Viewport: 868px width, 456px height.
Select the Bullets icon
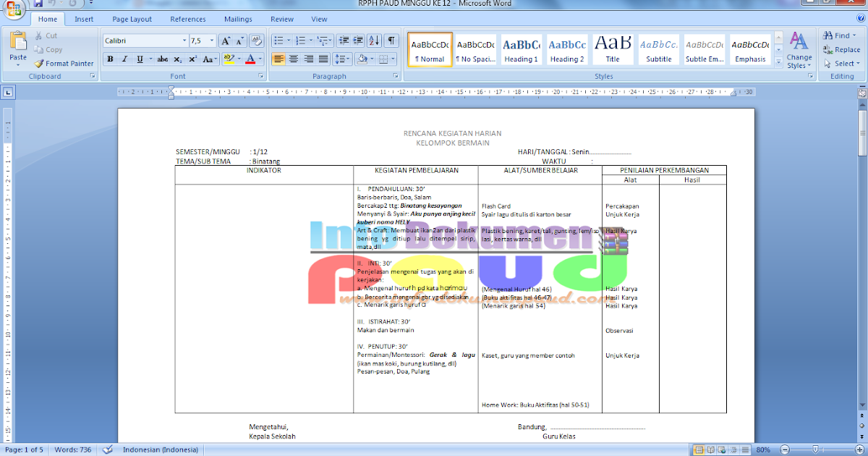click(278, 40)
